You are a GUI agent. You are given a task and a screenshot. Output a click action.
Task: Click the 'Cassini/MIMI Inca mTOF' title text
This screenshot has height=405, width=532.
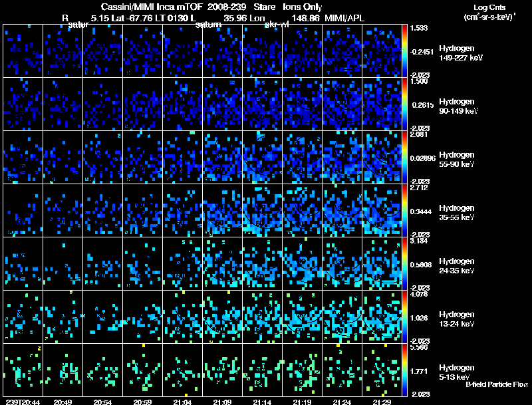coord(152,7)
